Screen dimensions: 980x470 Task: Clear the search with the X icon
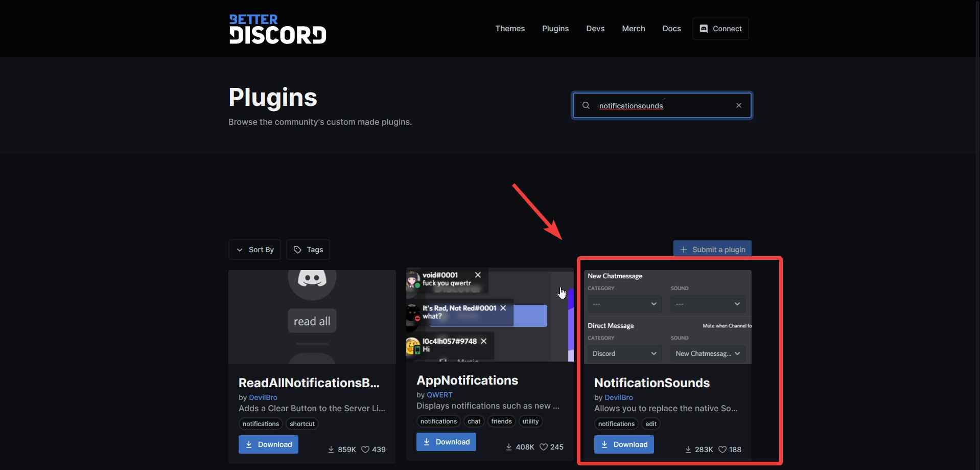(x=739, y=105)
